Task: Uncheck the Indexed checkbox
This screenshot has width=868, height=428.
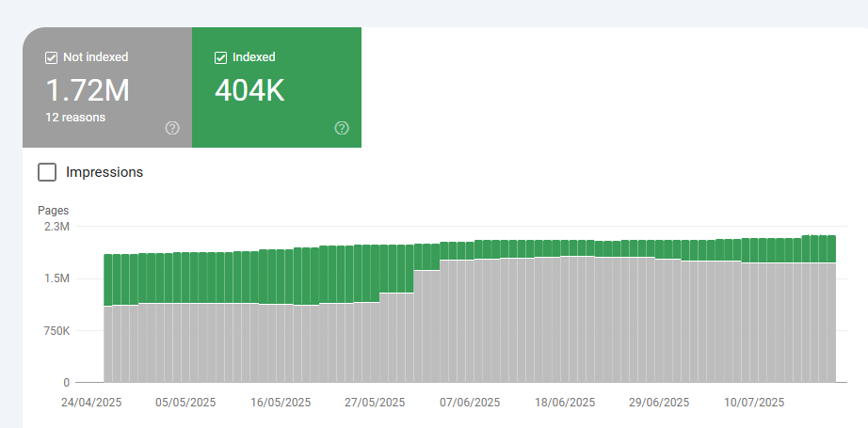Action: 220,57
